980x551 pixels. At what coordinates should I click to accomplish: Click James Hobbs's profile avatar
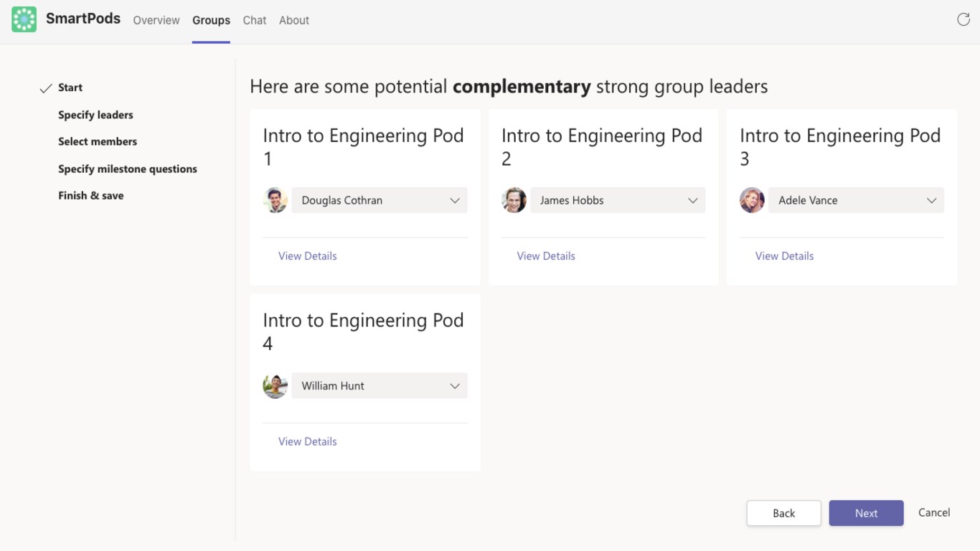[x=514, y=200]
